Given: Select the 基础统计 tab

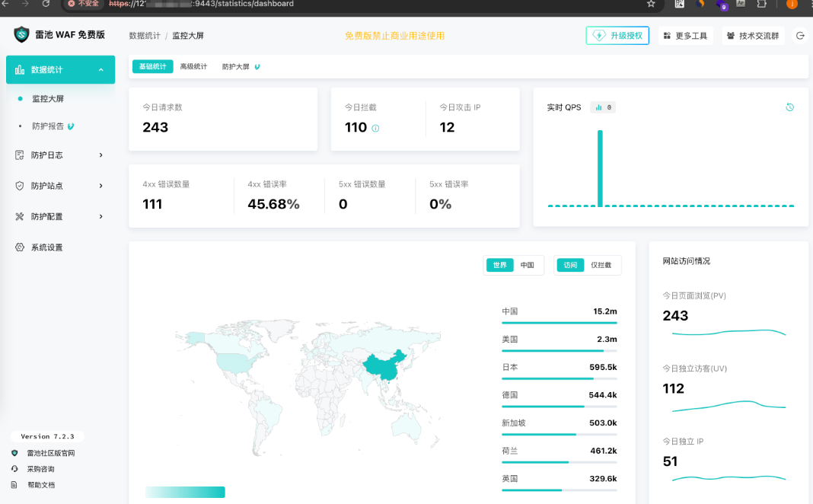Looking at the screenshot, I should (x=152, y=66).
